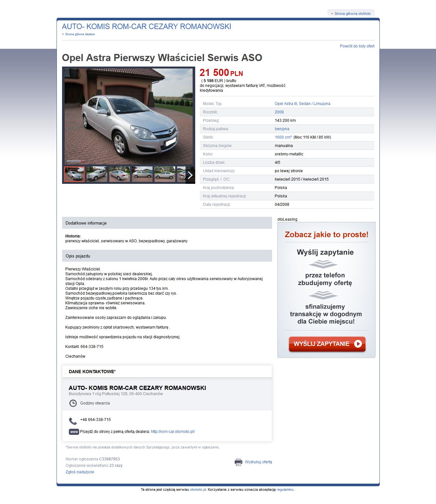The height and width of the screenshot is (504, 436).
Task: Show next thumbnails with gallery arrow
Action: [x=190, y=175]
